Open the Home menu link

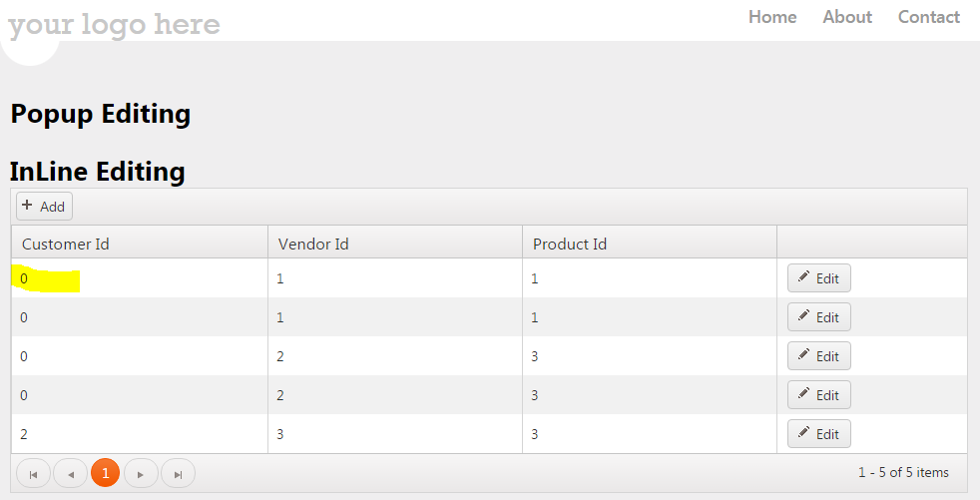coord(772,17)
